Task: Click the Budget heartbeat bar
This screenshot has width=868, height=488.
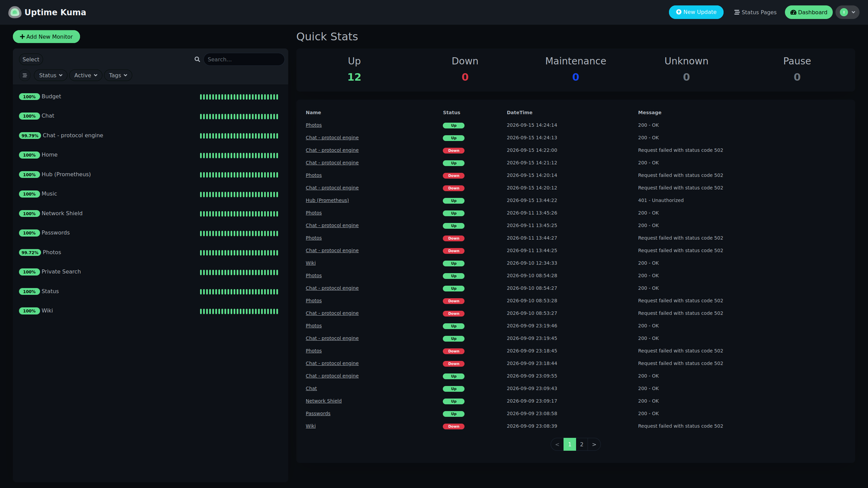Action: pos(239,97)
